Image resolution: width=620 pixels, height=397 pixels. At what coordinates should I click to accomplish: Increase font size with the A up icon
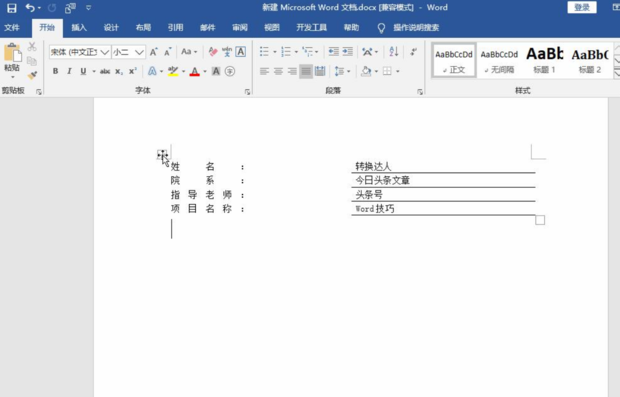[x=153, y=52]
